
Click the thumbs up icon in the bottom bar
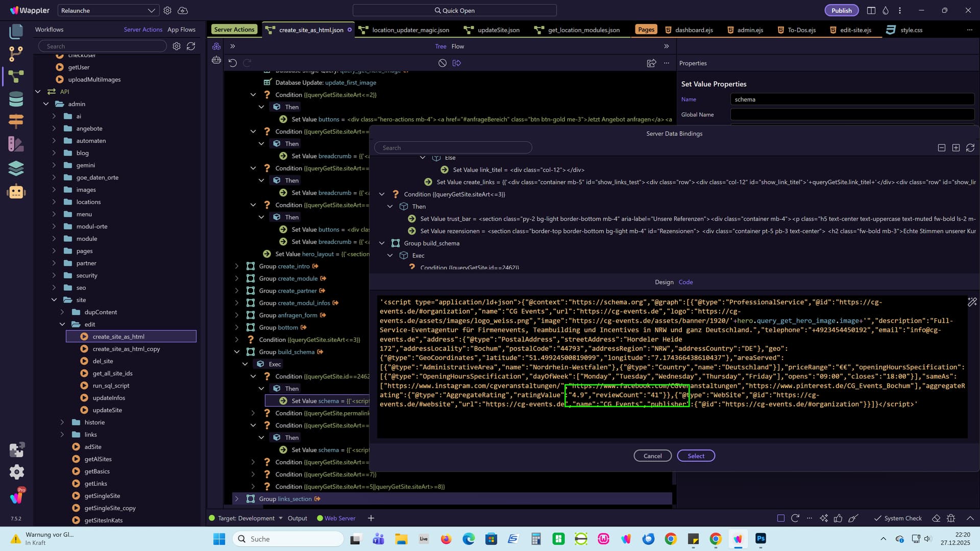pos(838,518)
